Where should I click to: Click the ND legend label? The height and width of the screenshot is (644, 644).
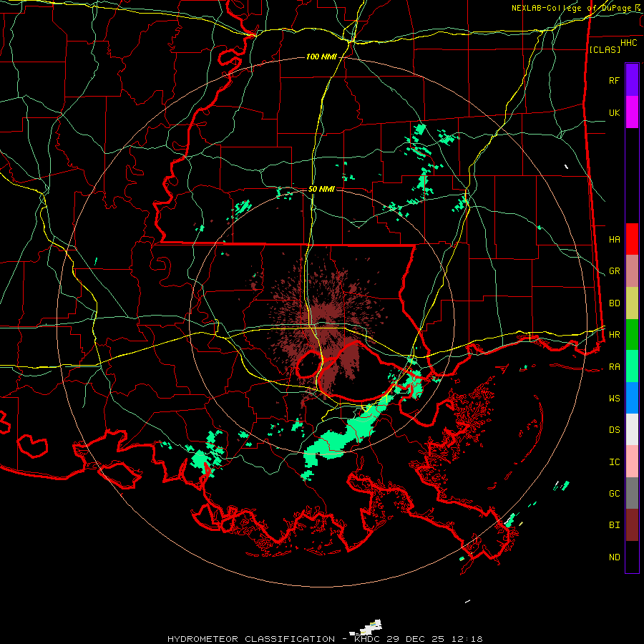[615, 557]
